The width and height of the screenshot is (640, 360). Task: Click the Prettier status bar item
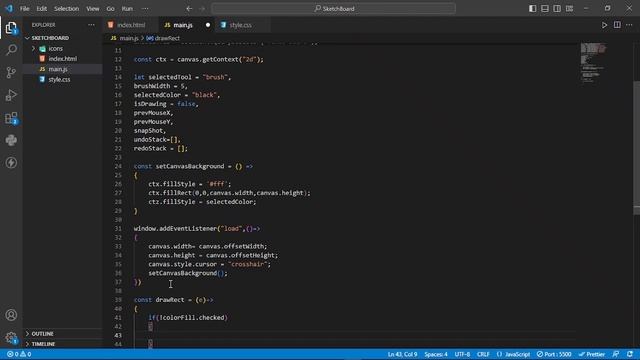(592, 354)
